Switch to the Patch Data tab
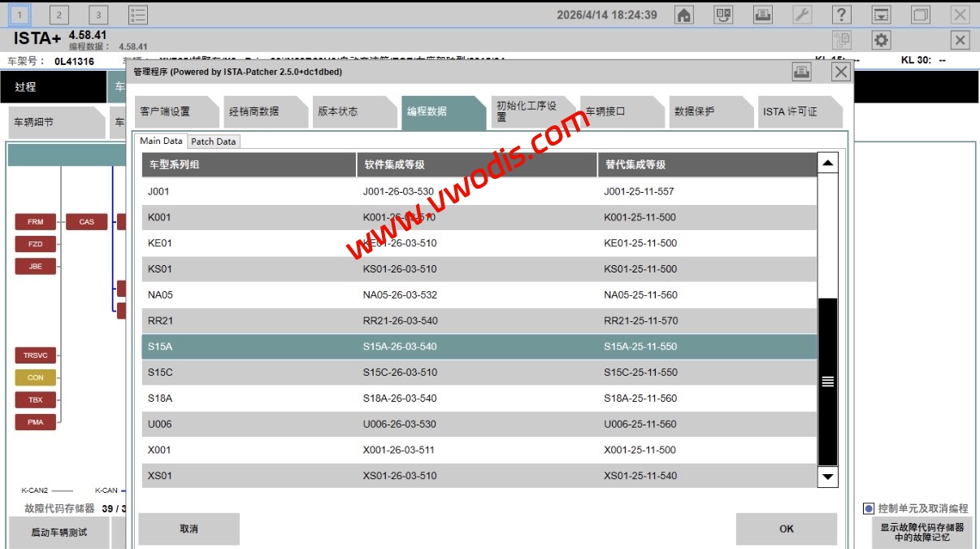The width and height of the screenshot is (980, 549). click(x=214, y=142)
